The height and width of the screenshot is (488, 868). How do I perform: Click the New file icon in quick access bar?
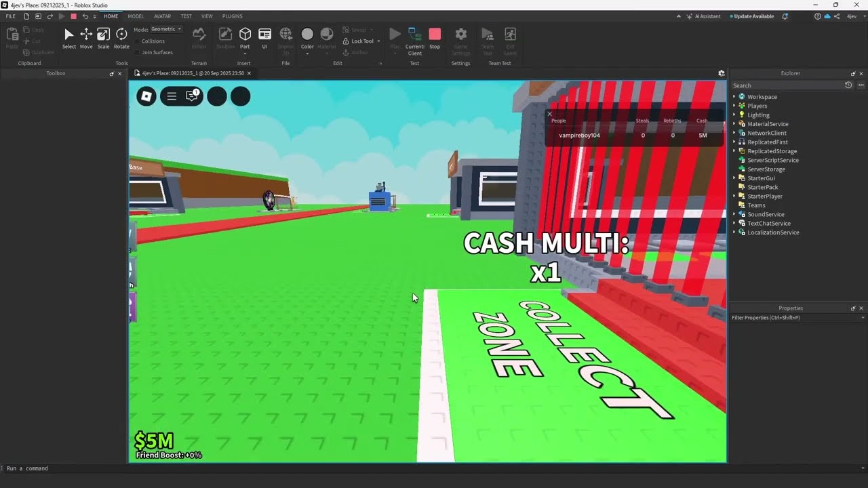click(x=26, y=16)
